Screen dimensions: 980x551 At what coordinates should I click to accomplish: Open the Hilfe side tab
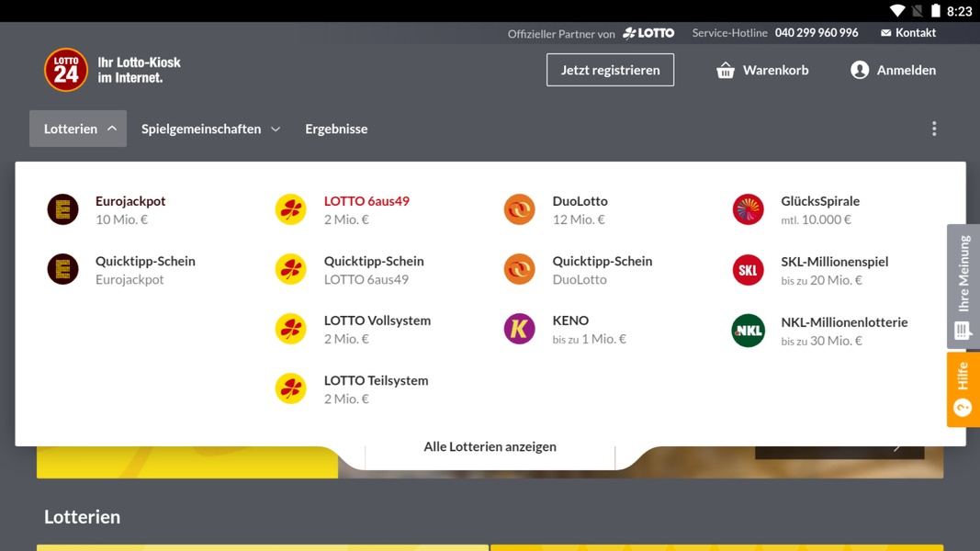tap(963, 389)
